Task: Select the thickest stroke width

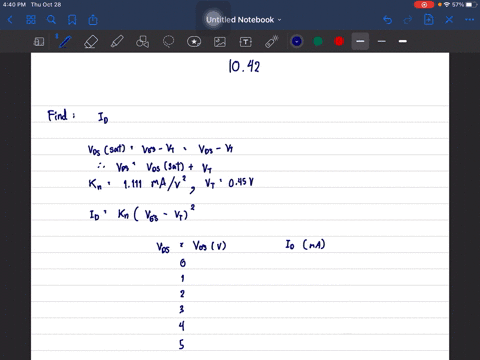Action: click(403, 41)
